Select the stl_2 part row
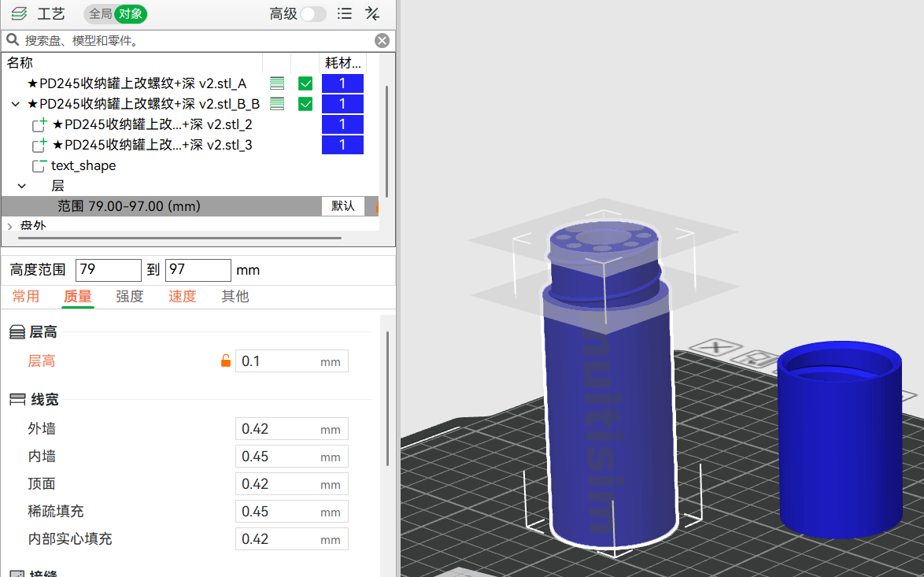Image resolution: width=924 pixels, height=577 pixels. [152, 124]
